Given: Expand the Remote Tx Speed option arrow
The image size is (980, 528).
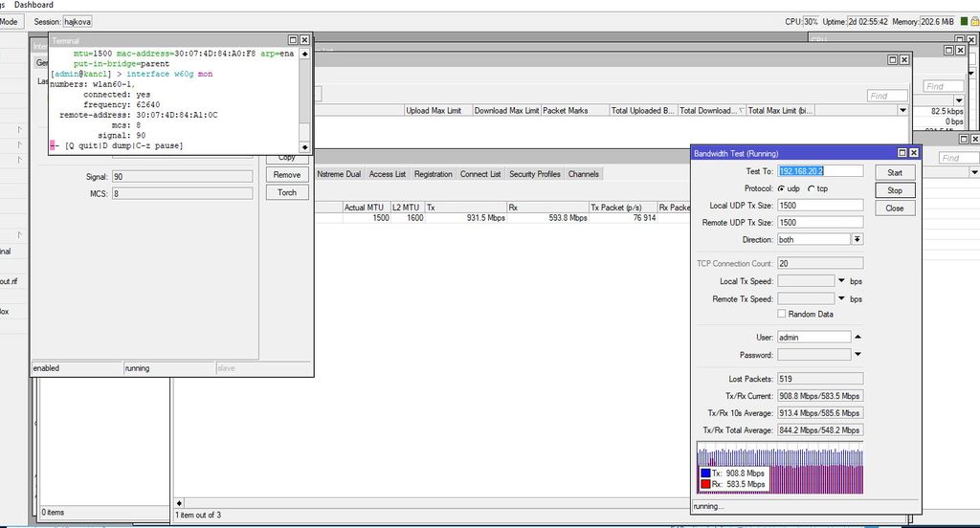Looking at the screenshot, I should [841, 298].
